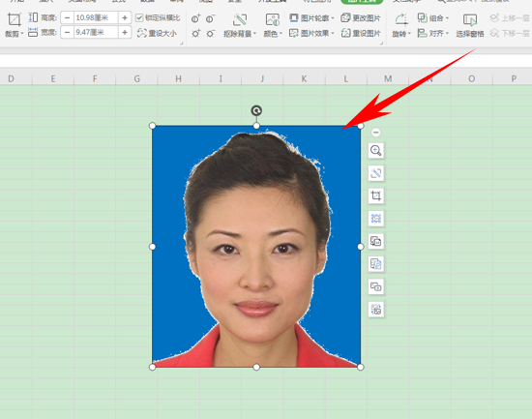Collapse the floating picture toolbar with minus button
Image resolution: width=532 pixels, height=419 pixels.
point(375,133)
